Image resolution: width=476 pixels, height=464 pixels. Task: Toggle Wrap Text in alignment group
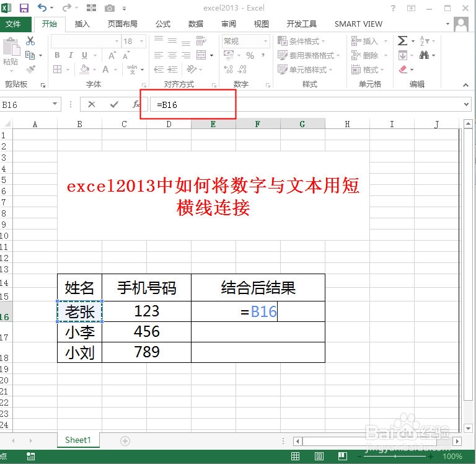pyautogui.click(x=201, y=40)
